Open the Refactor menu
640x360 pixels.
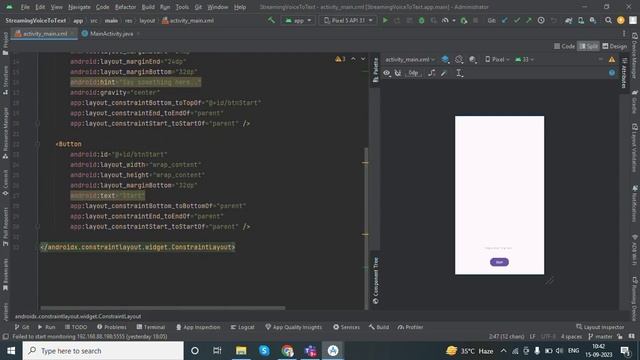pyautogui.click(x=125, y=7)
